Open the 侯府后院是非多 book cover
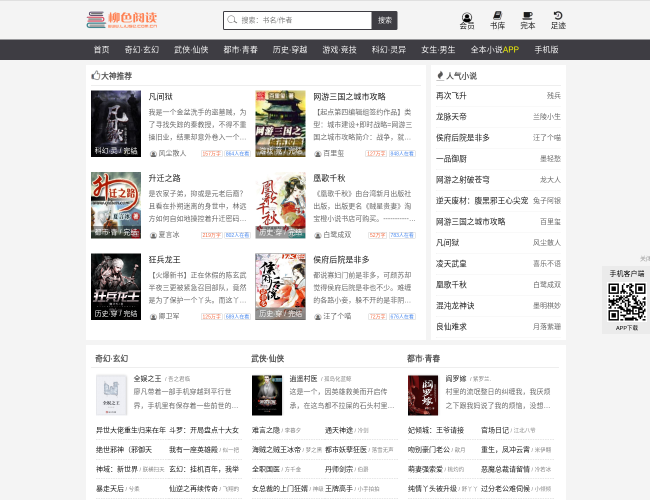The width and height of the screenshot is (650, 500). (x=280, y=286)
